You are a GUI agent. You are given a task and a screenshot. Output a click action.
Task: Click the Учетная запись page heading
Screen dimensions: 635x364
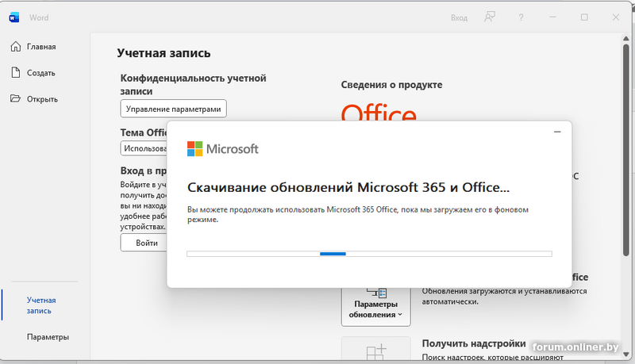click(x=164, y=53)
